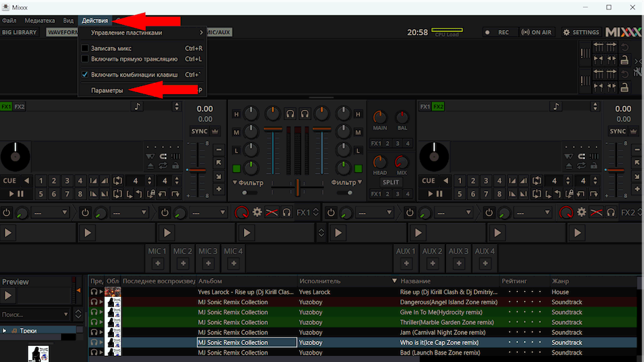Viewport: 644px width, 362px height.
Task: Open the Действия menu
Action: [94, 20]
